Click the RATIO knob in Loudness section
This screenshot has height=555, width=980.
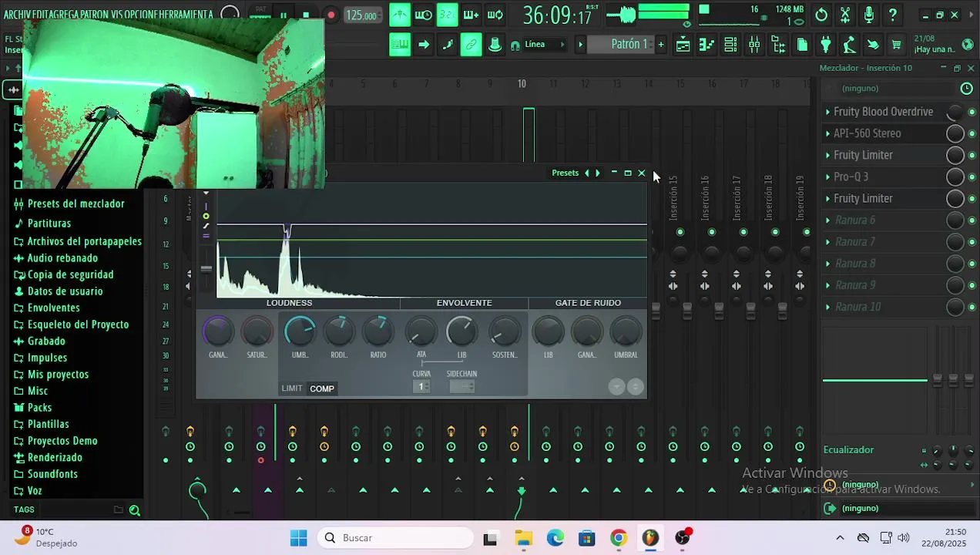point(378,331)
